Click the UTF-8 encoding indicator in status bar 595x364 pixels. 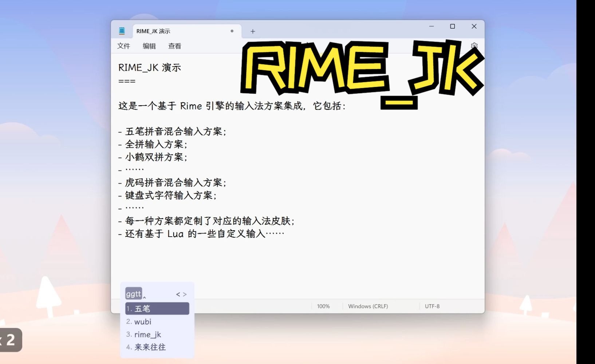tap(432, 306)
